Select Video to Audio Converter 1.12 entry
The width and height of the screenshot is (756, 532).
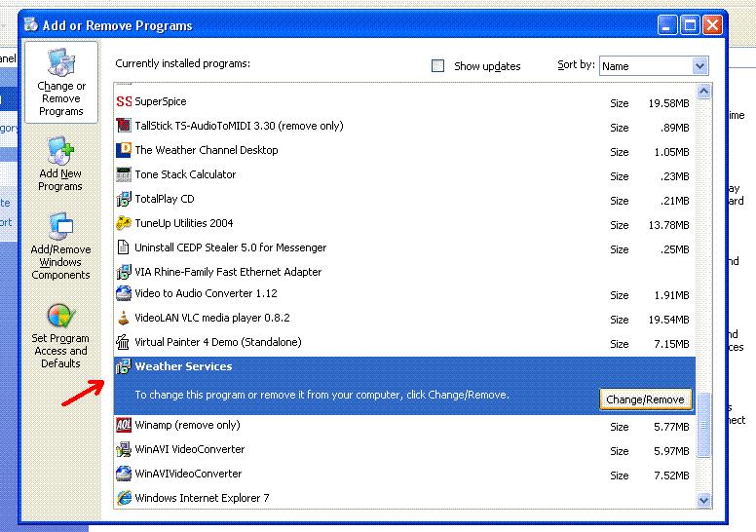[206, 293]
